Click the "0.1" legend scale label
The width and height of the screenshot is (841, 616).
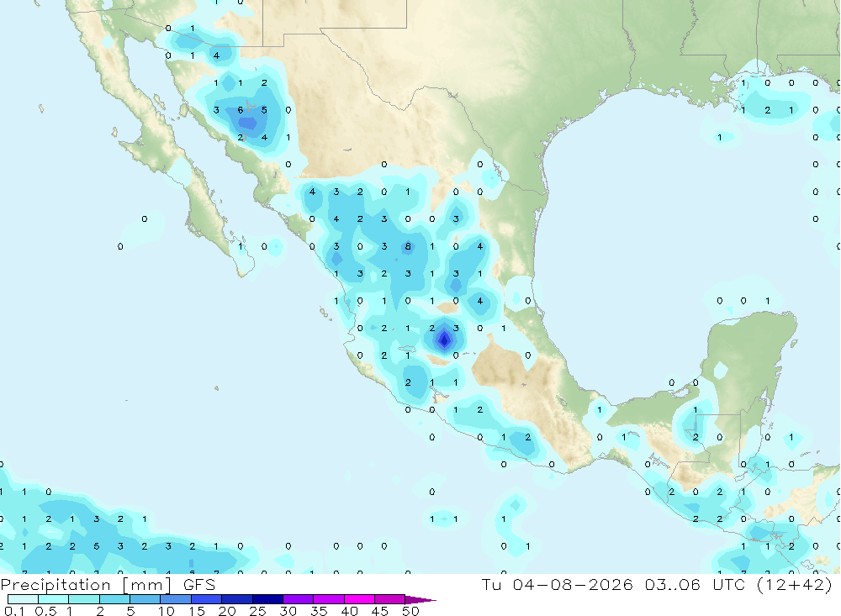point(14,611)
